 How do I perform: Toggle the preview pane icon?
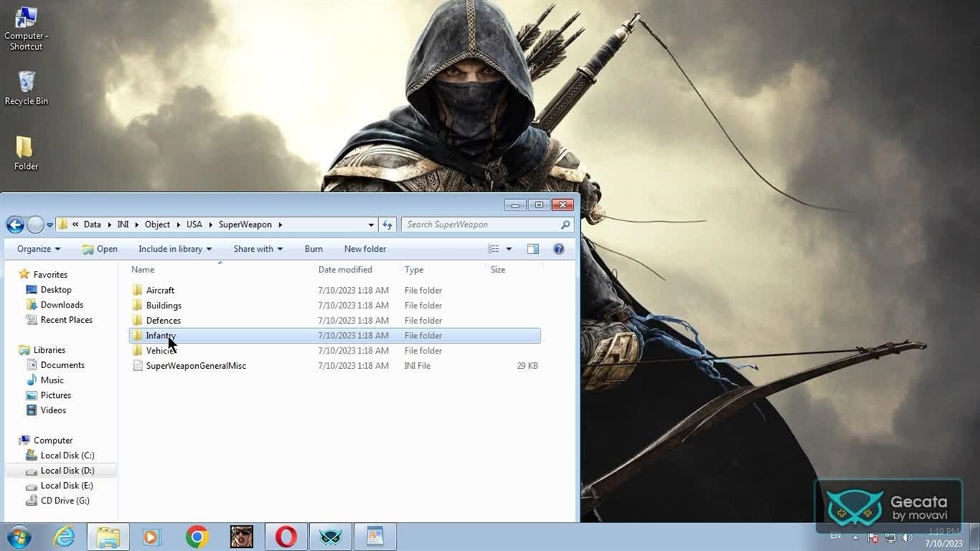(533, 249)
